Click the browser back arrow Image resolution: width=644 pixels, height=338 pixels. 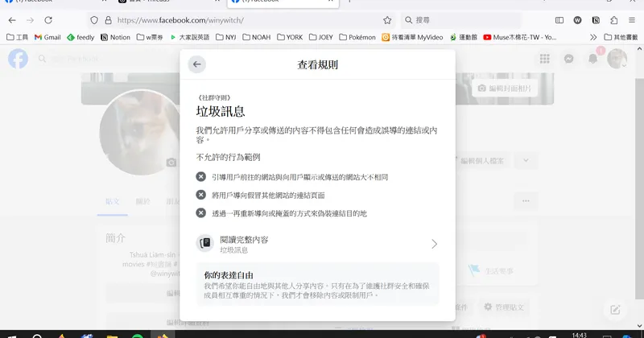pos(12,20)
